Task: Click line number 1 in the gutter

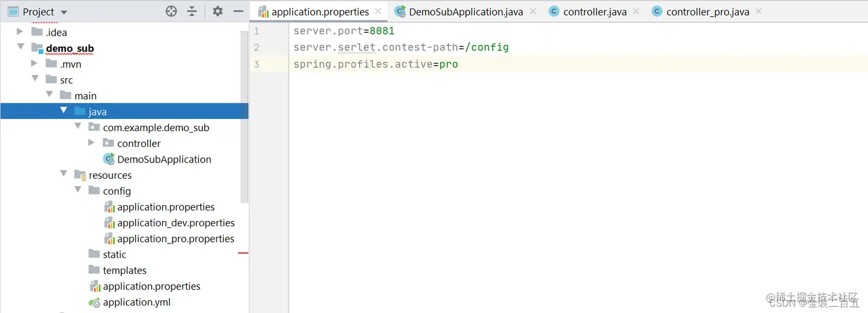Action: point(257,31)
